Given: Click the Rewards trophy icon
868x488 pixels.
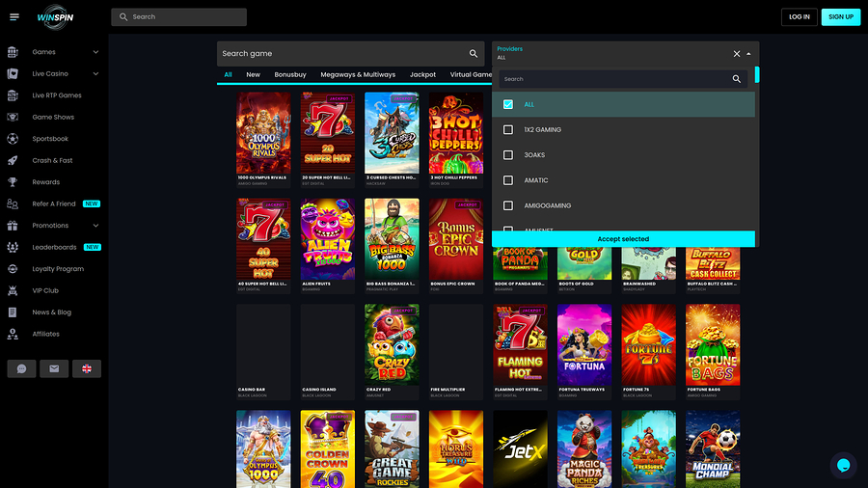Looking at the screenshot, I should point(13,182).
